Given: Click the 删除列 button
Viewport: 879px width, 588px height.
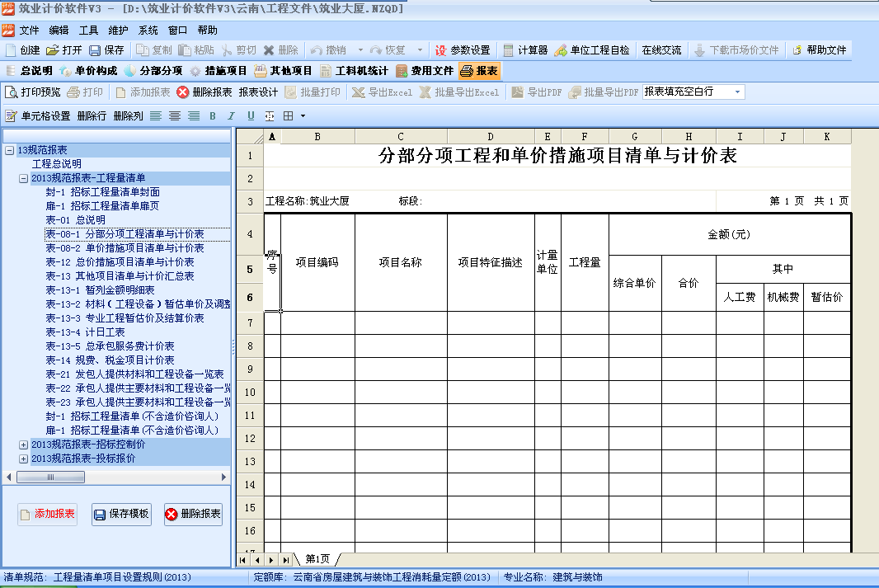Looking at the screenshot, I should coord(129,116).
